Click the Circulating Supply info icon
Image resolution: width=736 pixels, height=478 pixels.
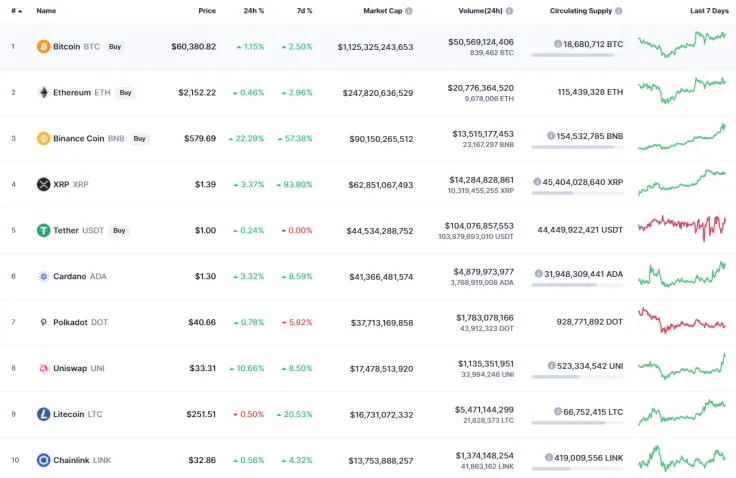pyautogui.click(x=618, y=11)
